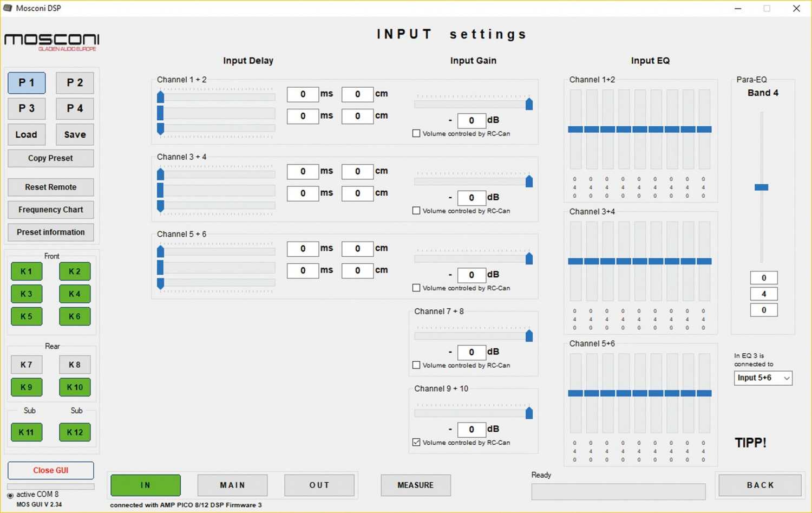Click last EQ band slider of Channel 3+4
The height and width of the screenshot is (513, 812).
click(x=704, y=262)
